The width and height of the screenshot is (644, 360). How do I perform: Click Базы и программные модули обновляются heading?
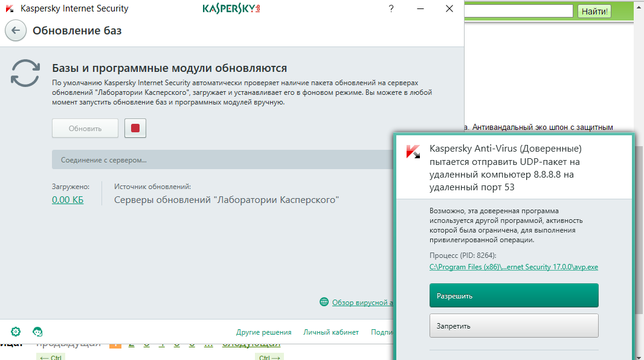coord(169,68)
